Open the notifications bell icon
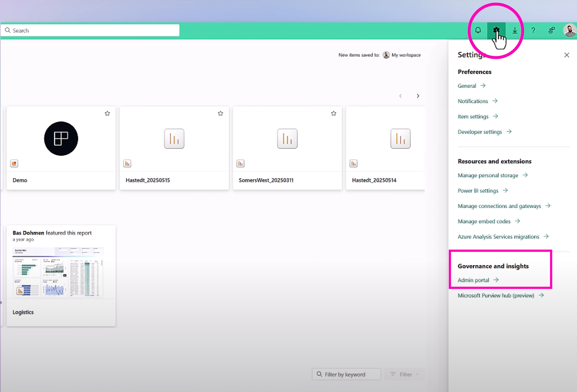Screen dimensions: 577x392 478,30
